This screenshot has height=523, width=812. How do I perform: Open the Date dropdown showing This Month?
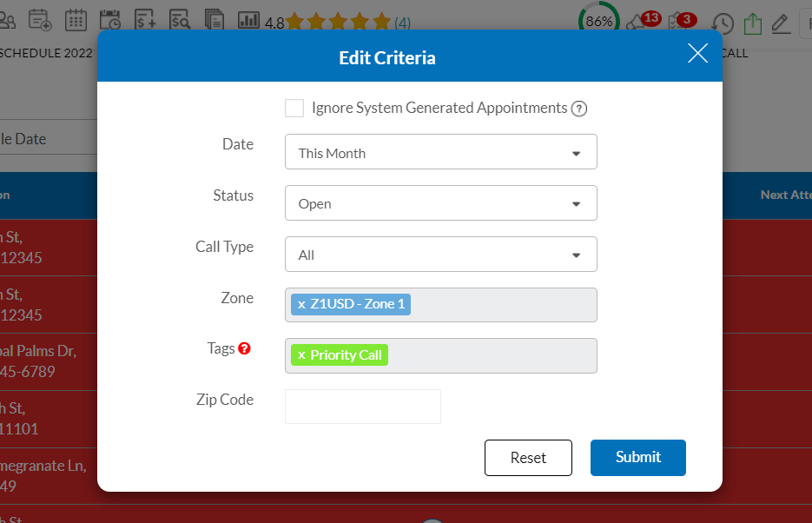[440, 152]
